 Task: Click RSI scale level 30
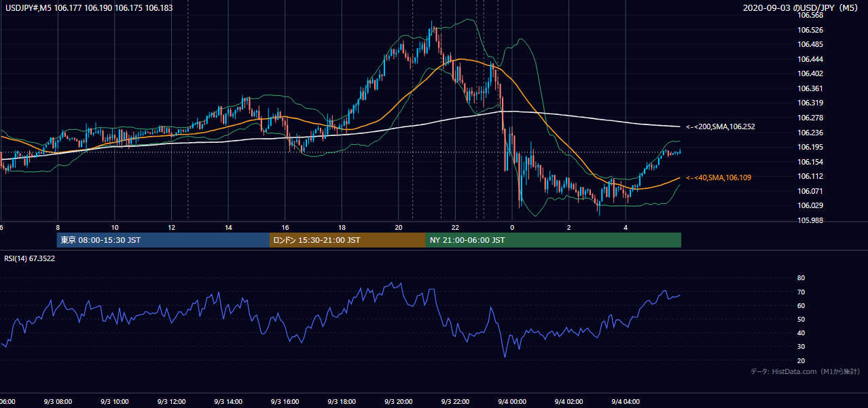click(801, 346)
